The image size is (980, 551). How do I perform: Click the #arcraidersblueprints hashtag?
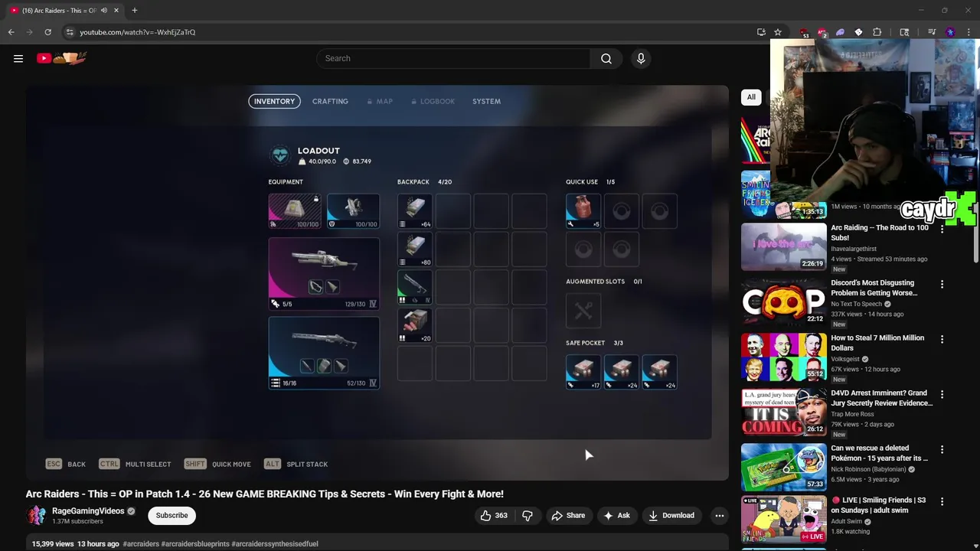[x=195, y=544]
